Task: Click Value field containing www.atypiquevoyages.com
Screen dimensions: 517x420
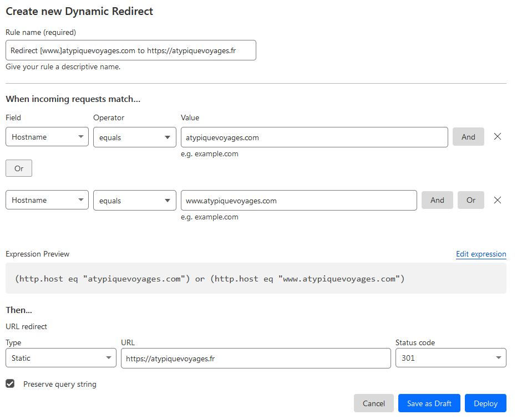Action: point(298,200)
